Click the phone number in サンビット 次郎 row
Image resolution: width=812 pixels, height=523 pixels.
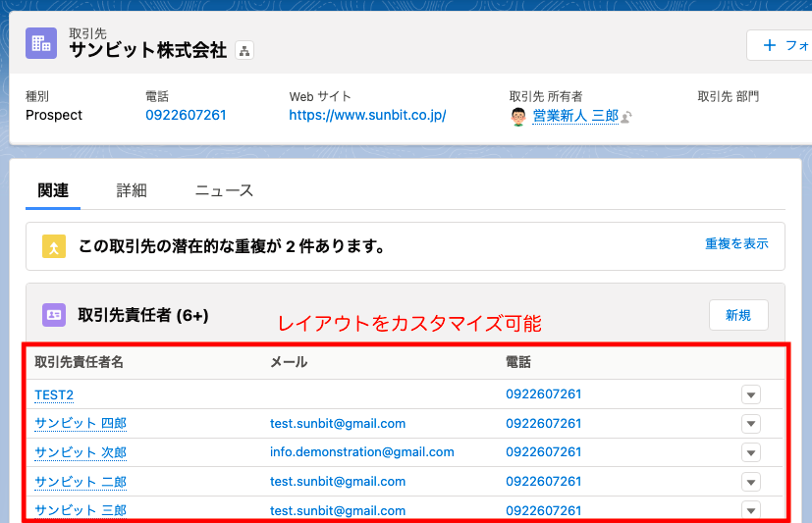[544, 452]
